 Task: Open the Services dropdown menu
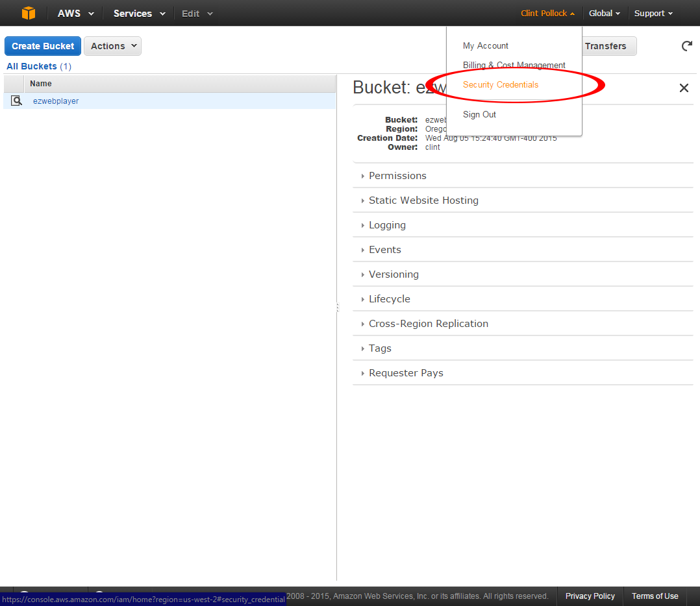(139, 14)
